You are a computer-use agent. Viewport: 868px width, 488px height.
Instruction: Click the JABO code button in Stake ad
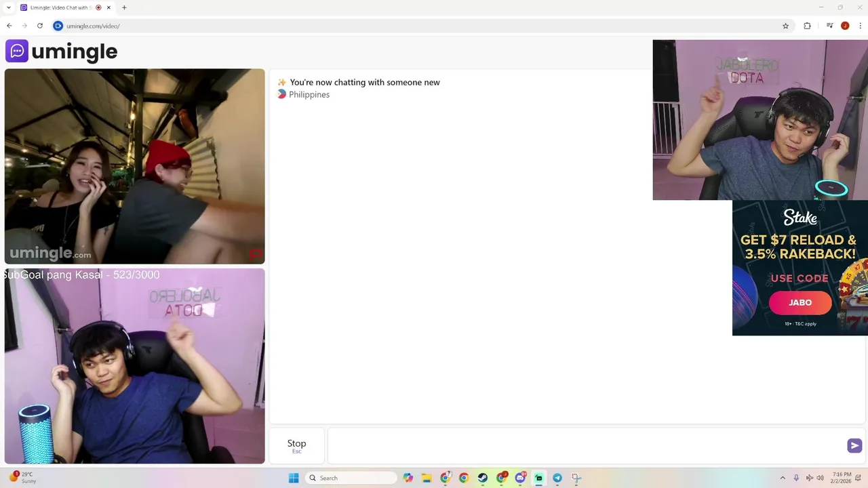[800, 302]
